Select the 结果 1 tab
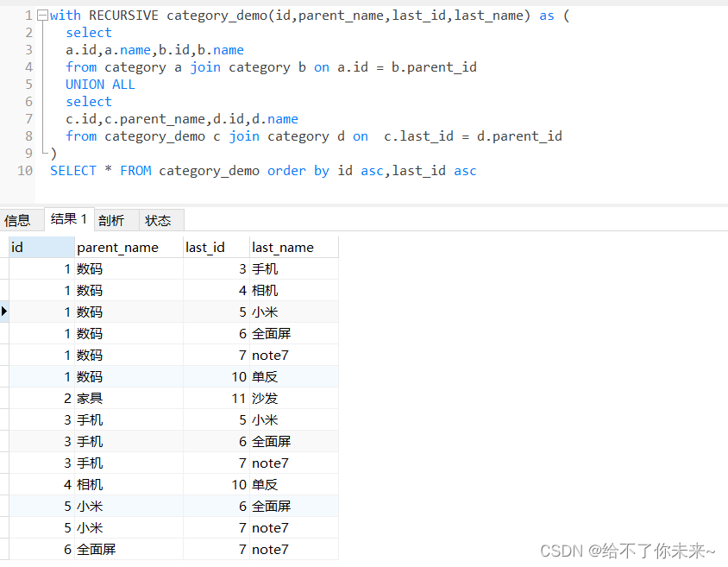Image resolution: width=728 pixels, height=567 pixels. (x=69, y=218)
